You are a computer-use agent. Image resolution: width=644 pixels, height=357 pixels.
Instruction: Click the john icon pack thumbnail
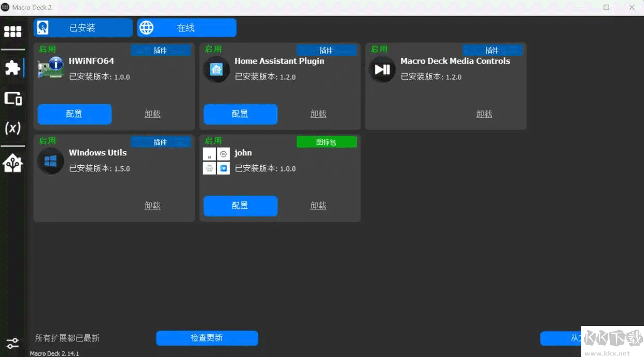216,161
